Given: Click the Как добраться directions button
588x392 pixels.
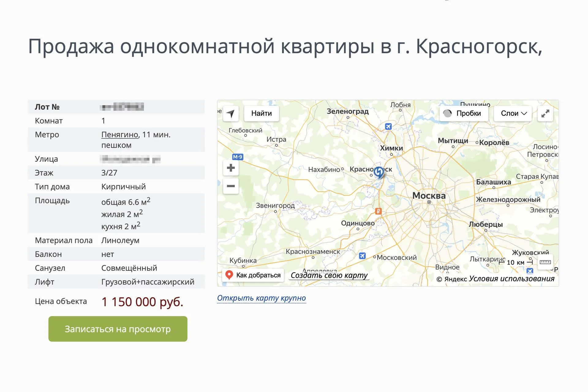Looking at the screenshot, I should point(253,275).
